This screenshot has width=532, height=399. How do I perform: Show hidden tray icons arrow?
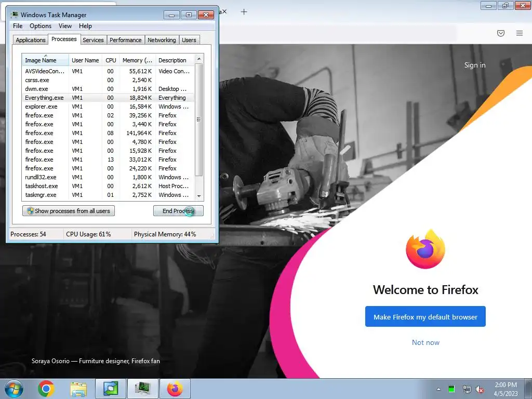point(438,389)
